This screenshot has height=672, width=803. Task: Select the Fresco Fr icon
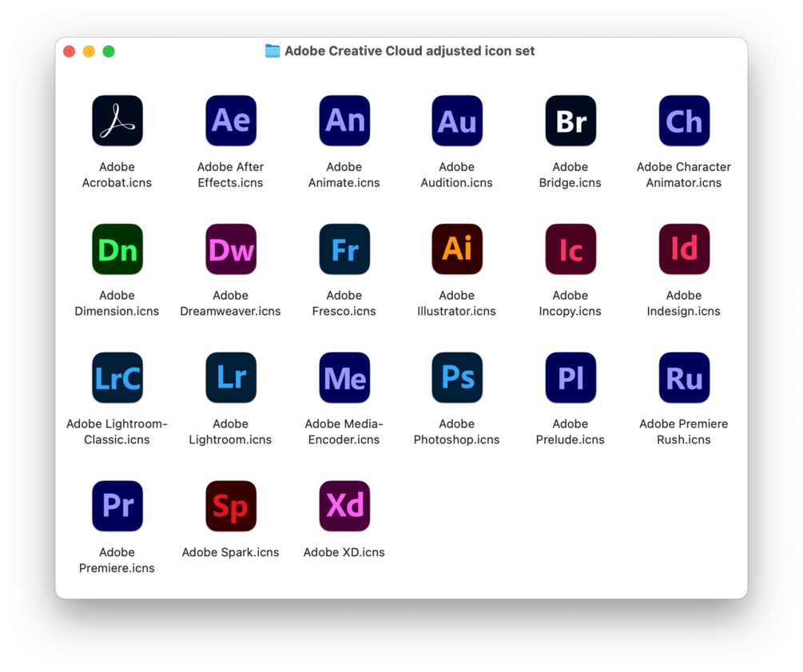(x=344, y=249)
